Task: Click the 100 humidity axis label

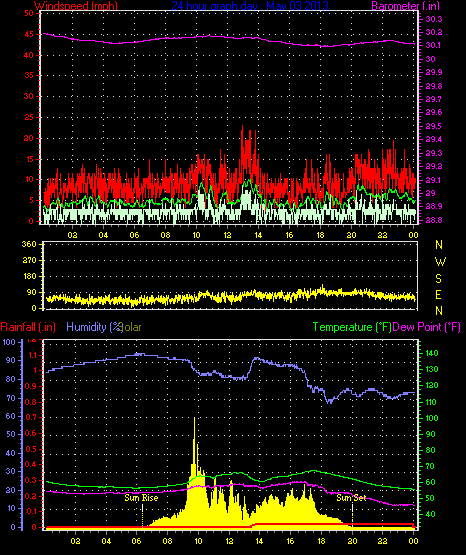Action: pos(9,342)
